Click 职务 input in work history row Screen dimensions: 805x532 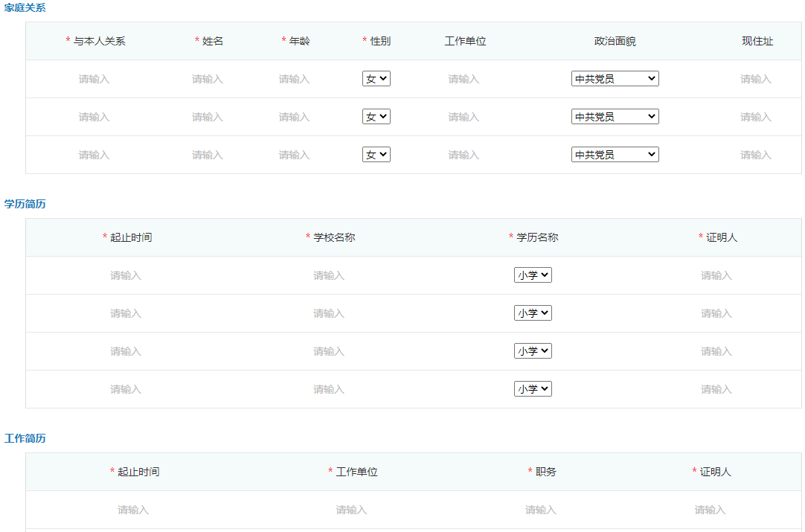(x=541, y=510)
